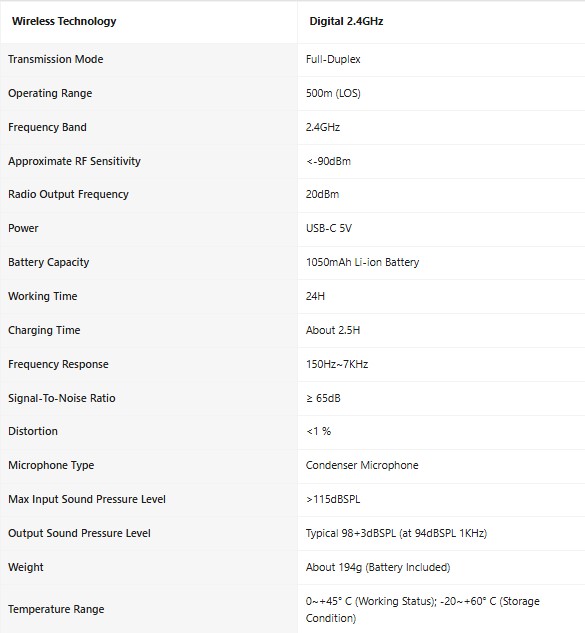The width and height of the screenshot is (585, 633).
Task: Select the 1050mAh Li-ion Battery value
Action: pyautogui.click(x=363, y=262)
